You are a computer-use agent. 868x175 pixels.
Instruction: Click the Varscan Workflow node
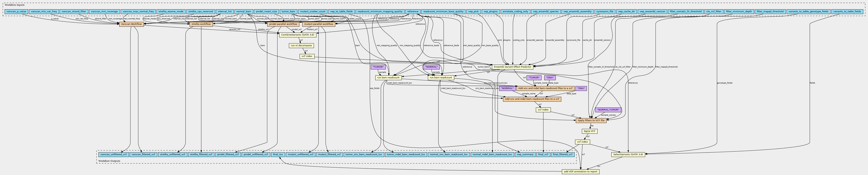(x=131, y=24)
